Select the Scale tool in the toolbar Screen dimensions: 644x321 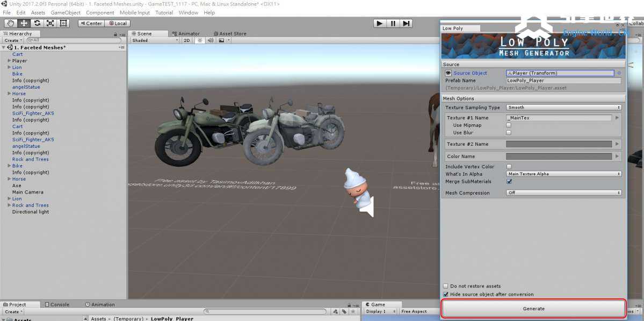[x=50, y=24]
